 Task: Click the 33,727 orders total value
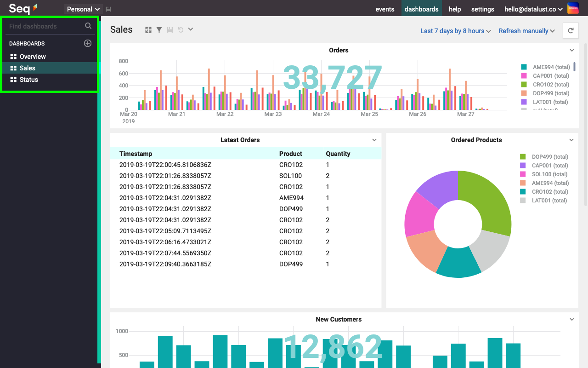(333, 78)
